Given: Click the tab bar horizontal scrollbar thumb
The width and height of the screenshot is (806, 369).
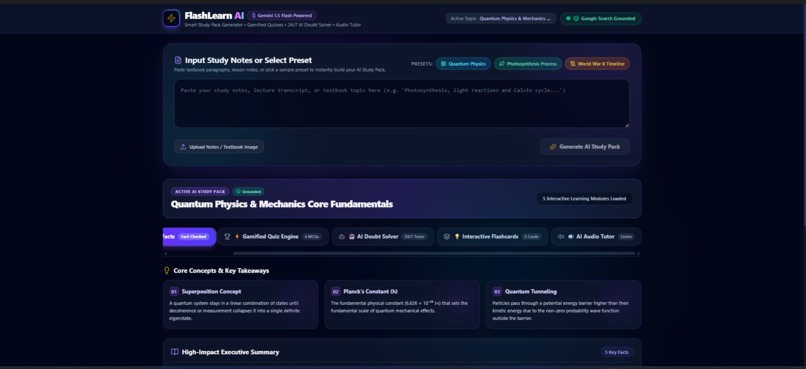Looking at the screenshot, I should [x=434, y=253].
